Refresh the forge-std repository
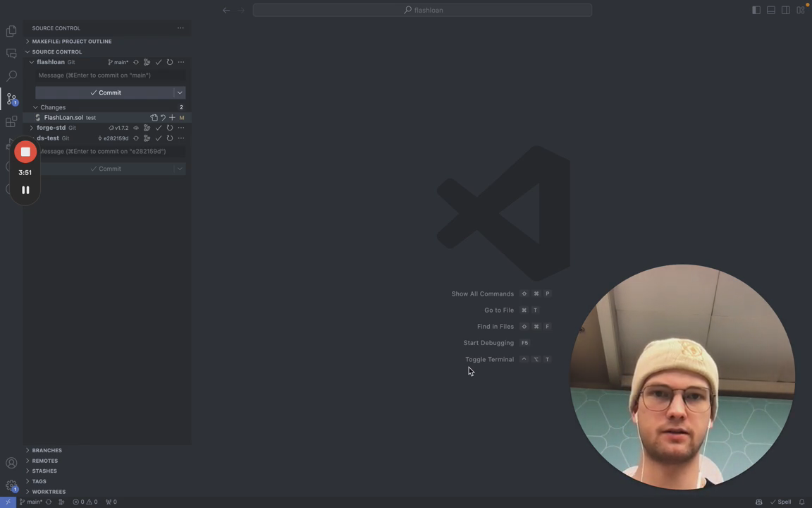This screenshot has width=812, height=508. (x=169, y=128)
